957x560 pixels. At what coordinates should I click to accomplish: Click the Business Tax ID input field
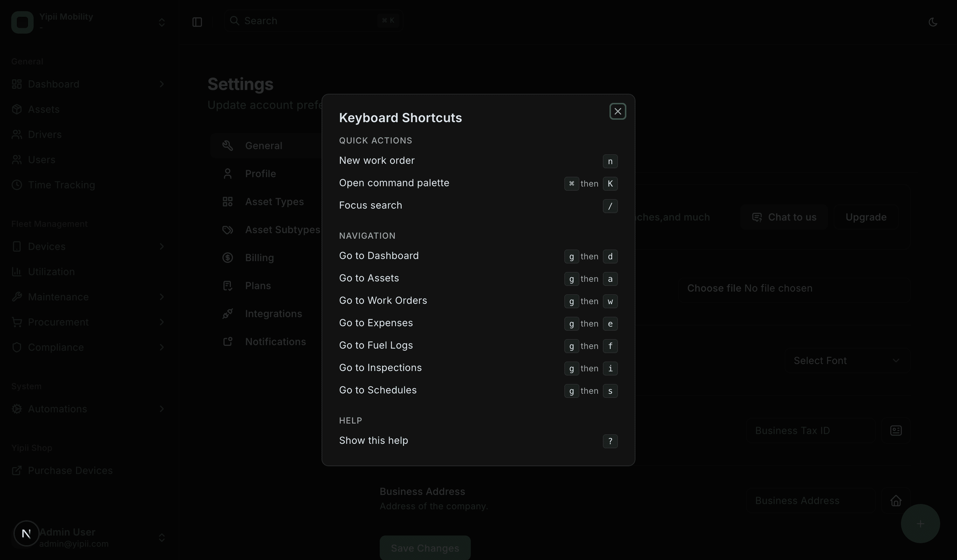point(811,430)
